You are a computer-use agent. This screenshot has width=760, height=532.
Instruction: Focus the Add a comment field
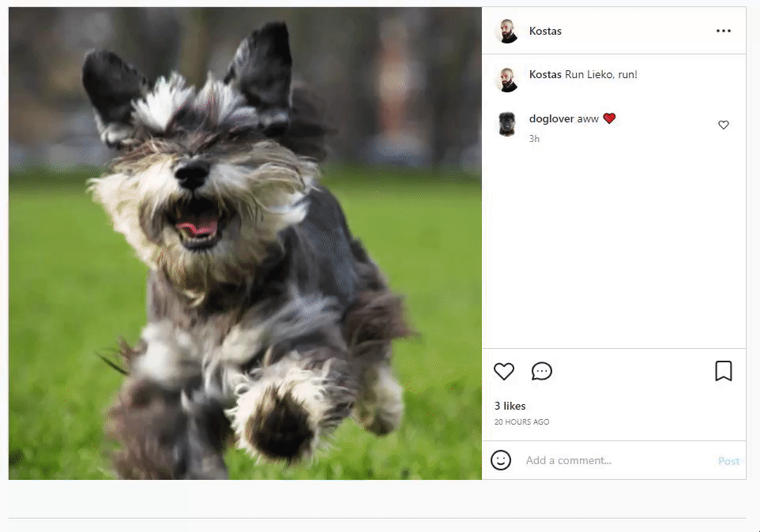(619, 460)
